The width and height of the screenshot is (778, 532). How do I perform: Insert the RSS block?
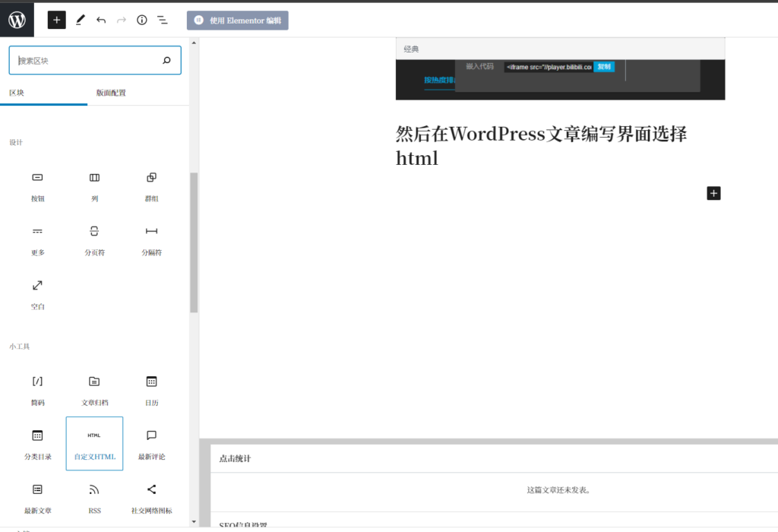point(94,496)
